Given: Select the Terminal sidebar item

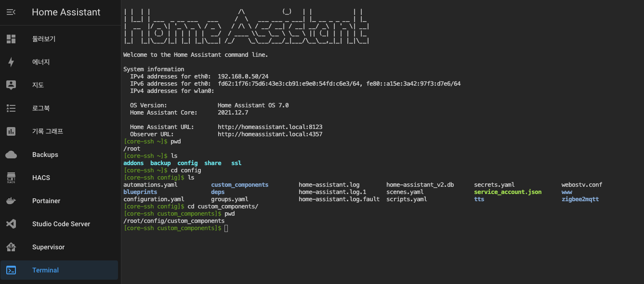Looking at the screenshot, I should 59,270.
